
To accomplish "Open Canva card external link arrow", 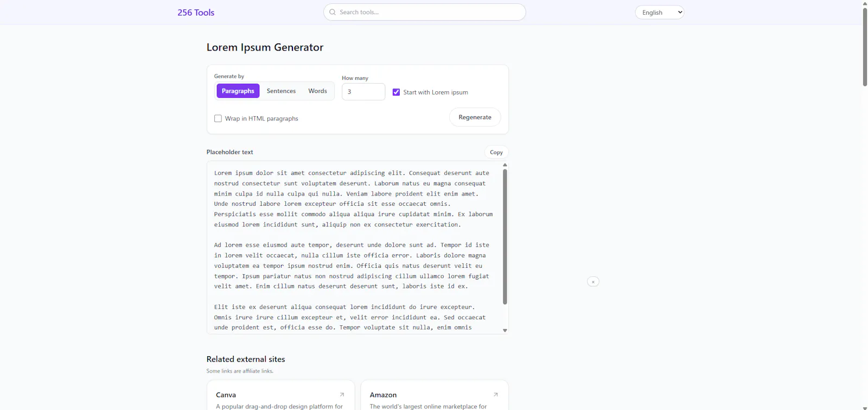I will pos(342,395).
